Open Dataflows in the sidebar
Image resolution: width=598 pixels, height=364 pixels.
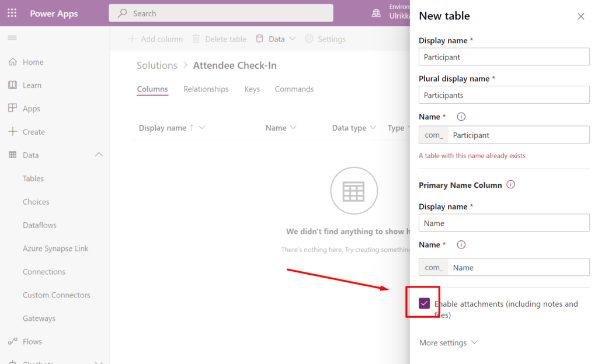coord(40,225)
